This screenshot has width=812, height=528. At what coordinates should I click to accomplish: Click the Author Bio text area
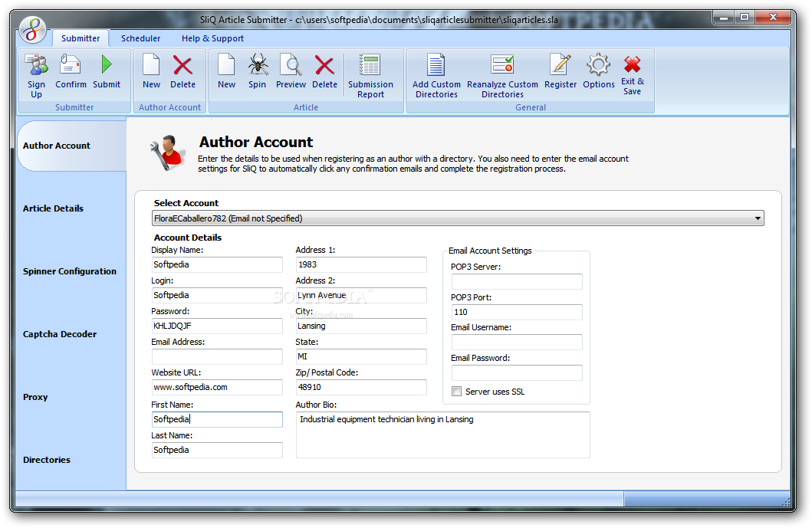tap(442, 435)
